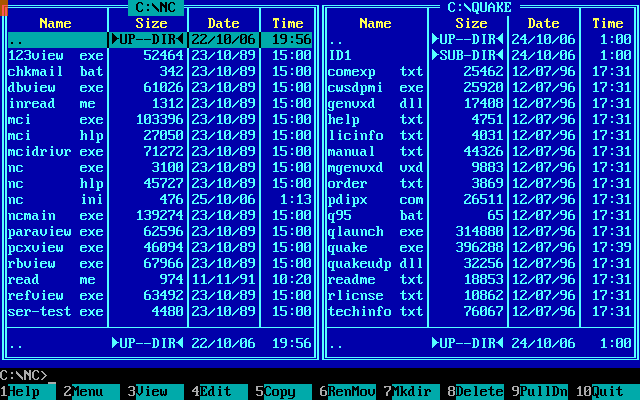Select the file qlaunch exe
This screenshot has width=640, height=400.
[480, 231]
